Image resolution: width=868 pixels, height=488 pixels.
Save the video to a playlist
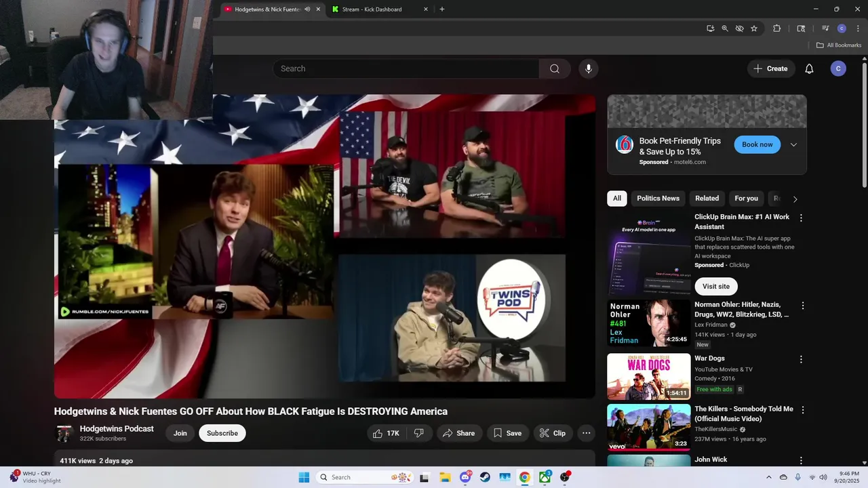coord(507,433)
